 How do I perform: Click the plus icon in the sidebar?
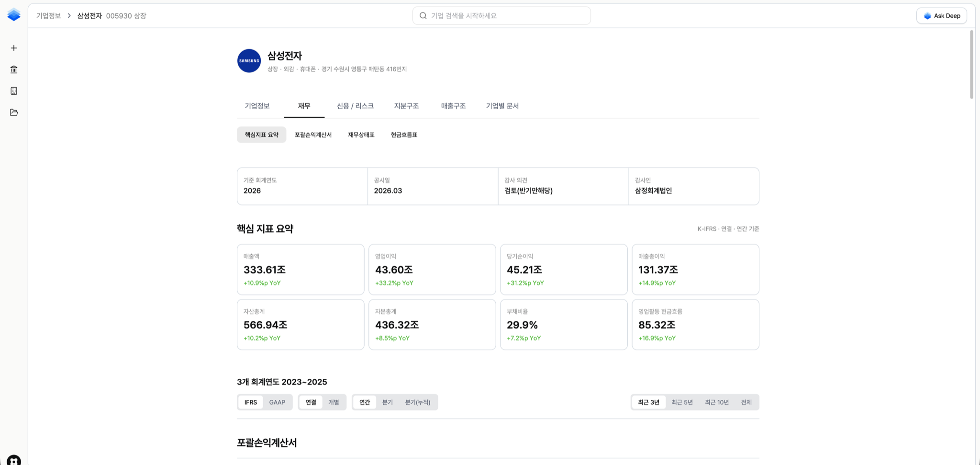14,48
